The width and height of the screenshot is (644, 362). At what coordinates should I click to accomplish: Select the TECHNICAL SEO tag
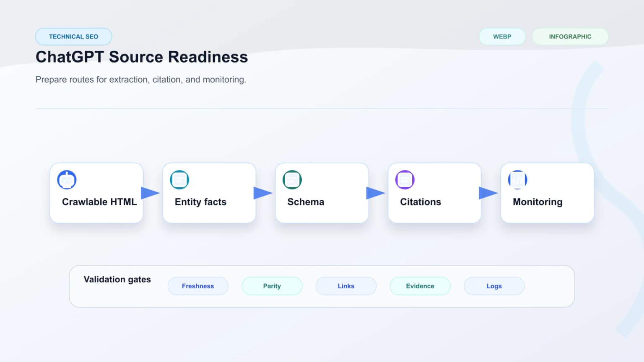pos(74,36)
